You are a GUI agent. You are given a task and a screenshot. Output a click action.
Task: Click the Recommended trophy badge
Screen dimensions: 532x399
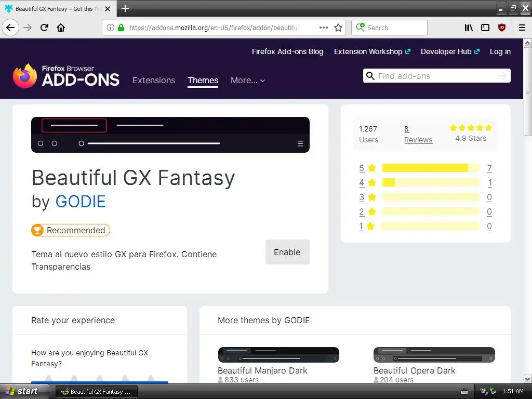click(71, 230)
